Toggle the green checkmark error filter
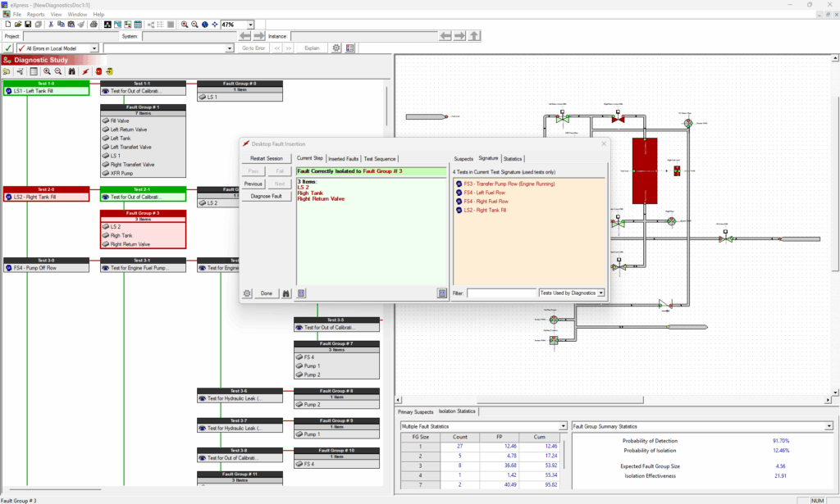840x504 pixels. tap(7, 48)
